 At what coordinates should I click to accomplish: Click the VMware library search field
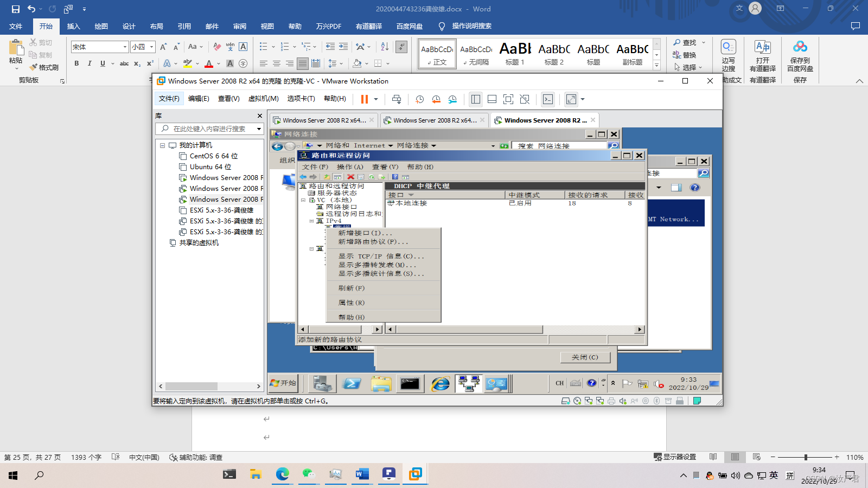point(210,129)
